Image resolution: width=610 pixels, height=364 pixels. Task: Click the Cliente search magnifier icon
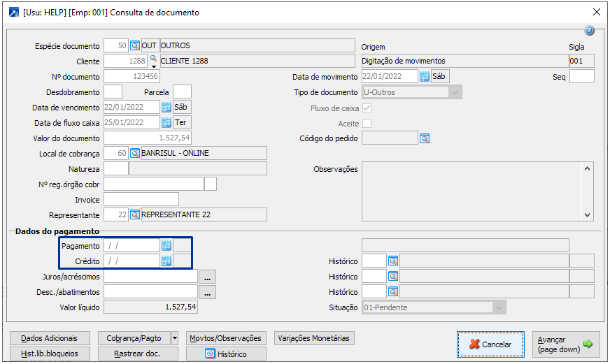[154, 59]
